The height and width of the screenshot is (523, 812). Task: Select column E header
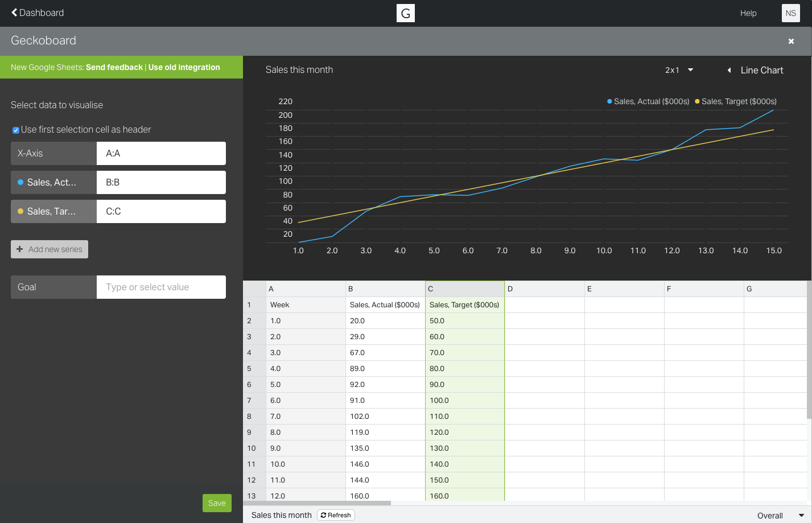point(624,289)
